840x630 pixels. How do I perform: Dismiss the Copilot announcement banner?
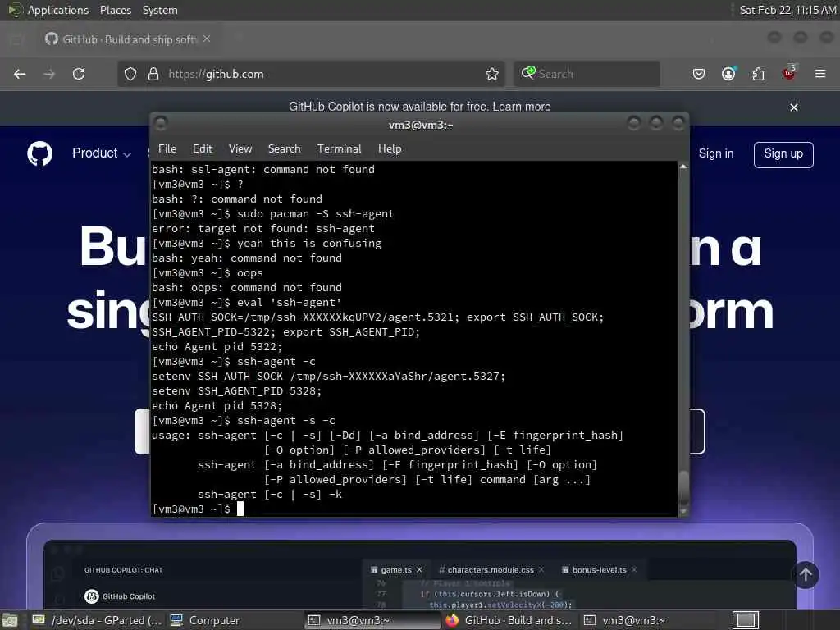[794, 107]
